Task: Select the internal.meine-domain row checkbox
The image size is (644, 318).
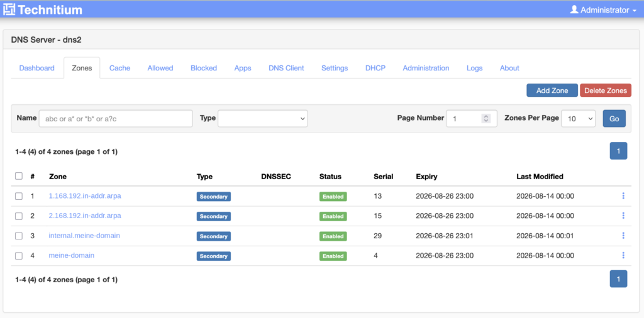Action: (18, 236)
